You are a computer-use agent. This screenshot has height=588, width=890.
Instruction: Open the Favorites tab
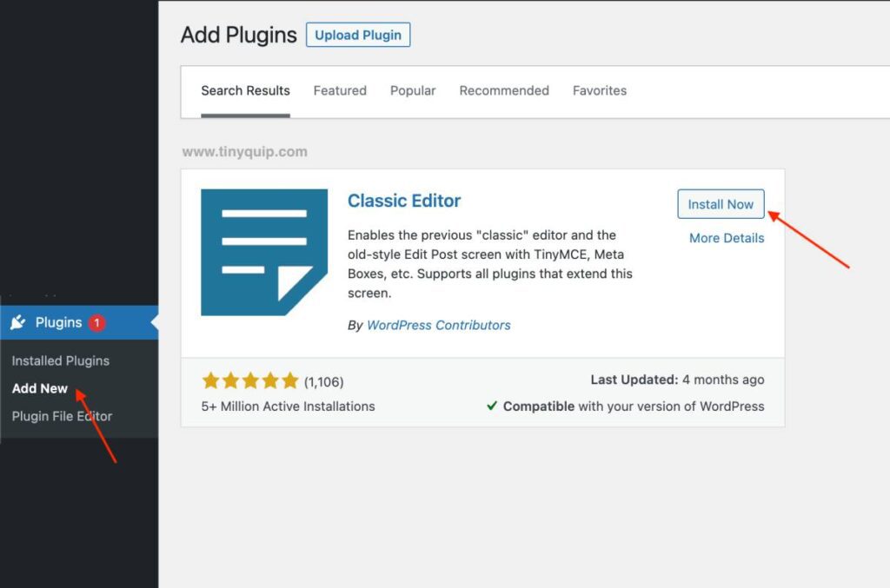[x=599, y=90]
